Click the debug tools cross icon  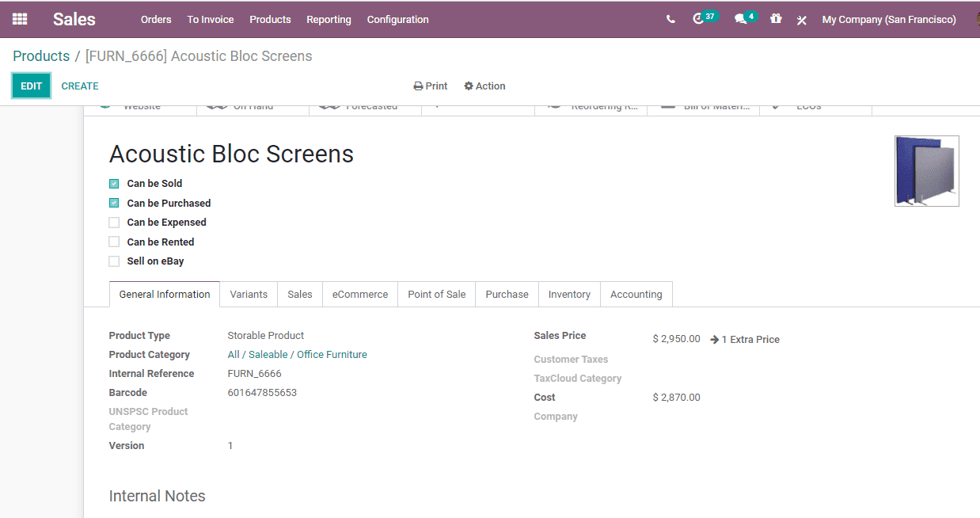pos(801,20)
